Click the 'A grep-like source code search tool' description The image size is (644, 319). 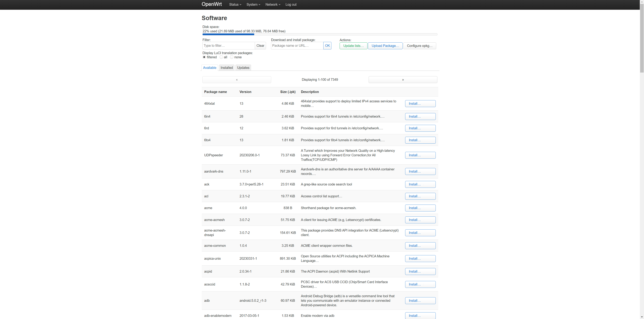click(326, 184)
